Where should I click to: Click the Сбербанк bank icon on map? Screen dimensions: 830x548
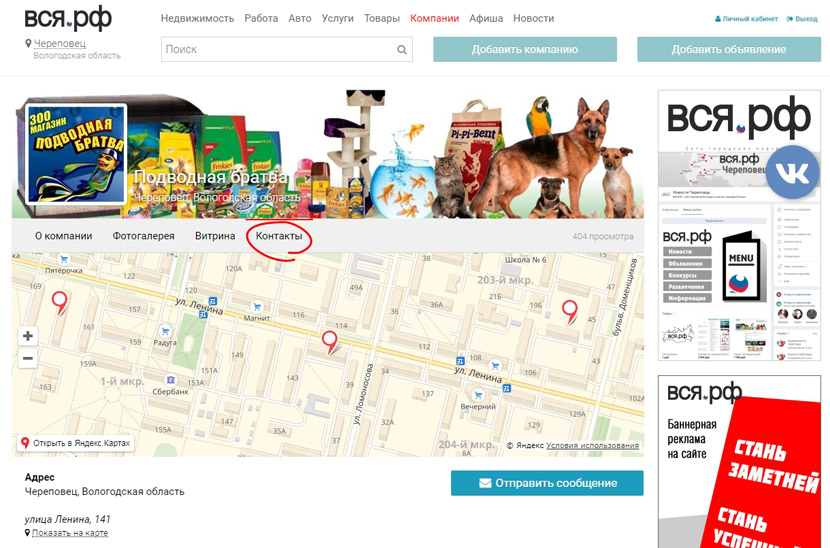pyautogui.click(x=170, y=380)
